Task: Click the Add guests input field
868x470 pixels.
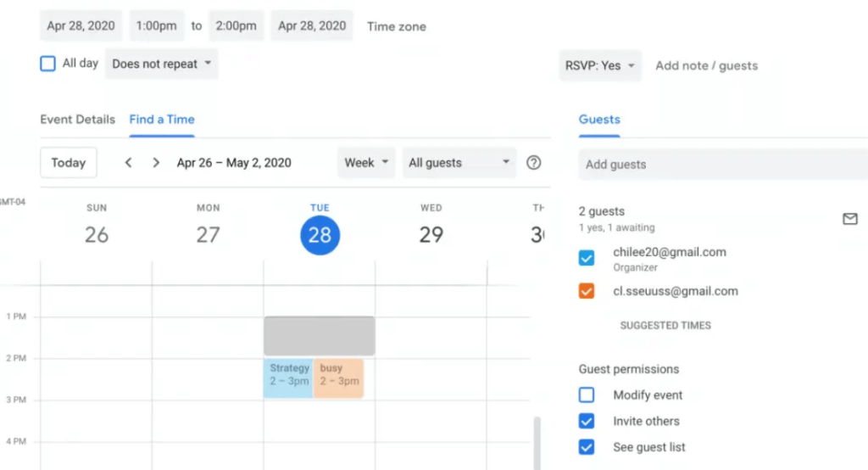Action: click(721, 165)
